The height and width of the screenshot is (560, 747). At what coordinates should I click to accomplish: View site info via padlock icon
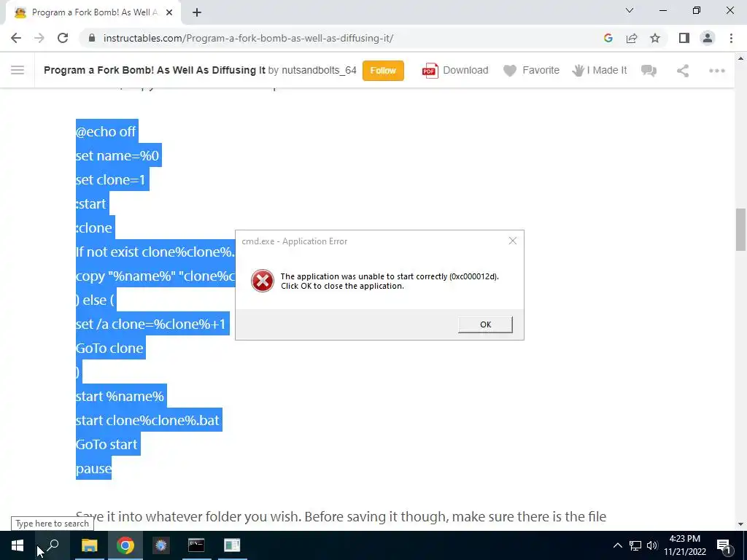[92, 38]
